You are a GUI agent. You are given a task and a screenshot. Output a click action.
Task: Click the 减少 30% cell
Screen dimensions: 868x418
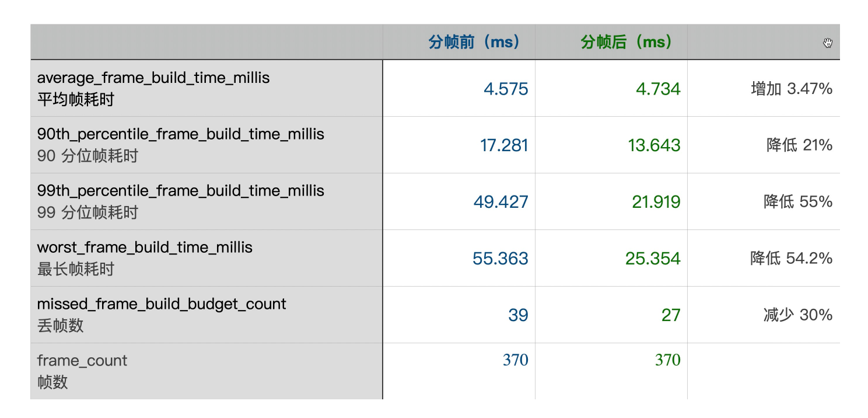pos(798,315)
